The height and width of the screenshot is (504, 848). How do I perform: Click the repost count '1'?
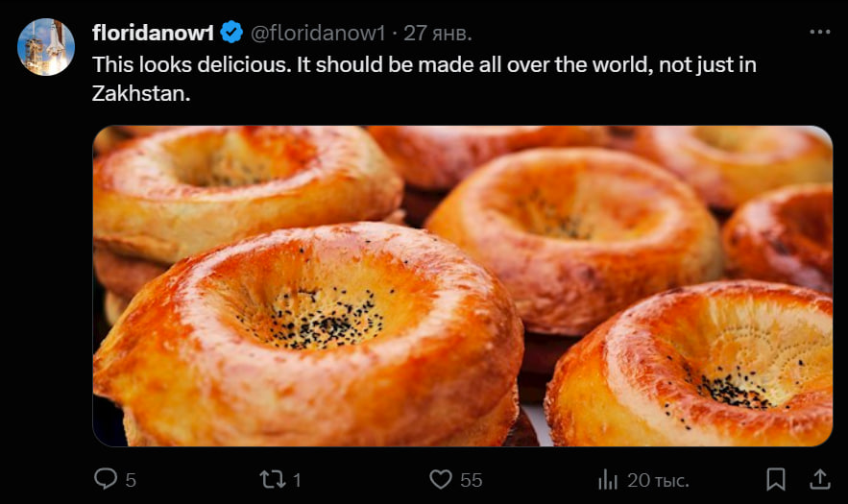pyautogui.click(x=298, y=479)
